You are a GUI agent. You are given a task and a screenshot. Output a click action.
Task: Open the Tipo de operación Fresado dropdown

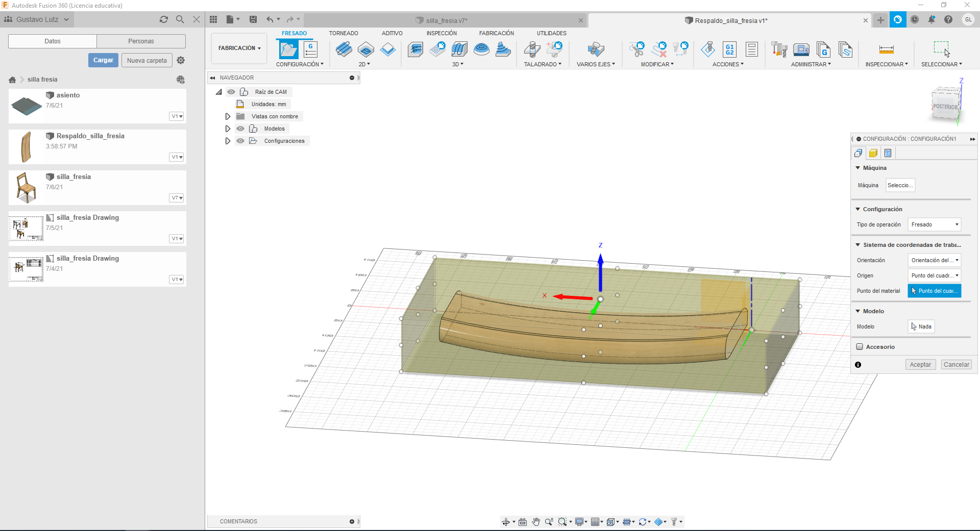pos(934,224)
